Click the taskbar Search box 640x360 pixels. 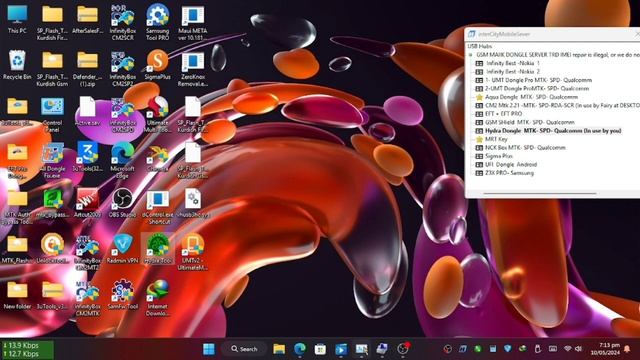(244, 349)
